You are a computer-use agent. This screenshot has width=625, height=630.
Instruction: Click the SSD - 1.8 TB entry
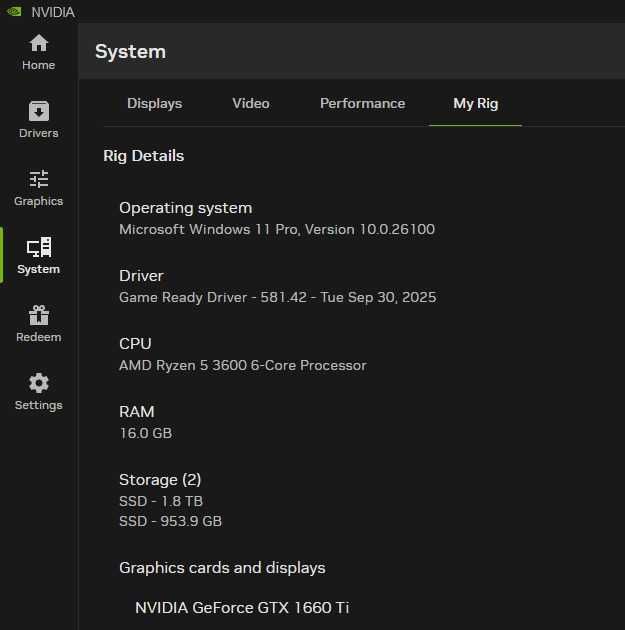[x=161, y=500]
